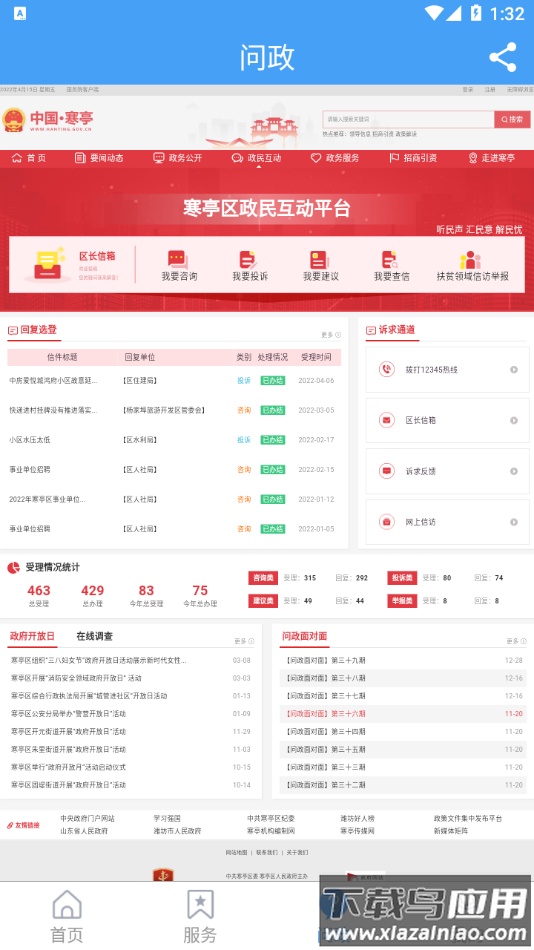Click the 登录 link at page top
Screen dimensions: 534x950
467,89
